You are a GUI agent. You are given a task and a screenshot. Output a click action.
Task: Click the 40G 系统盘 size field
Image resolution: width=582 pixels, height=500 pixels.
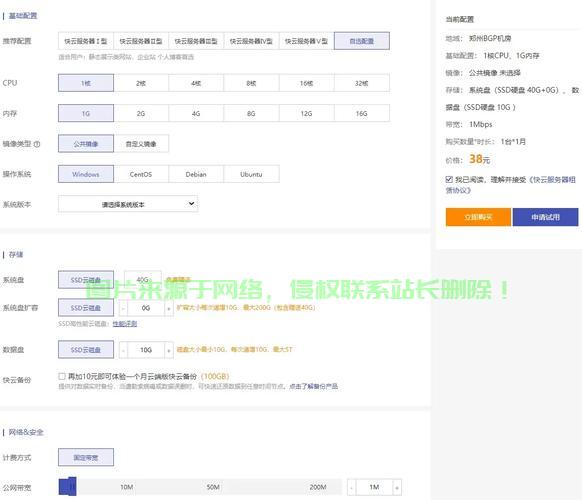pyautogui.click(x=143, y=280)
